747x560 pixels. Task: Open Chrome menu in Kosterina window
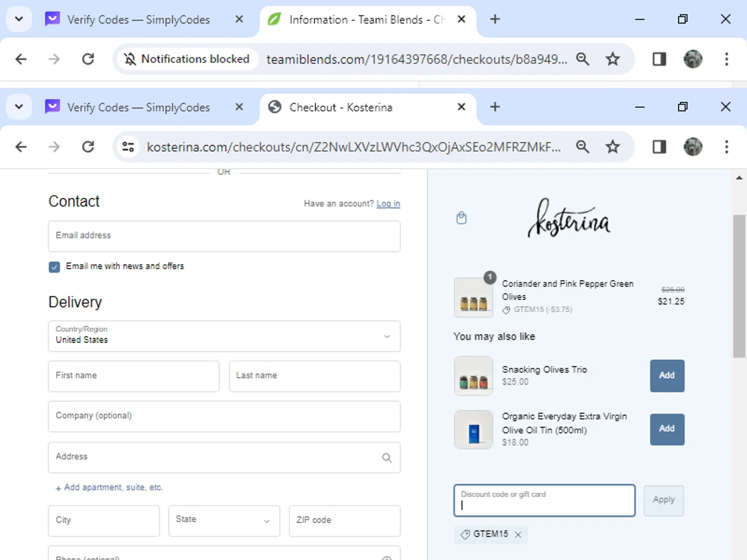click(727, 147)
